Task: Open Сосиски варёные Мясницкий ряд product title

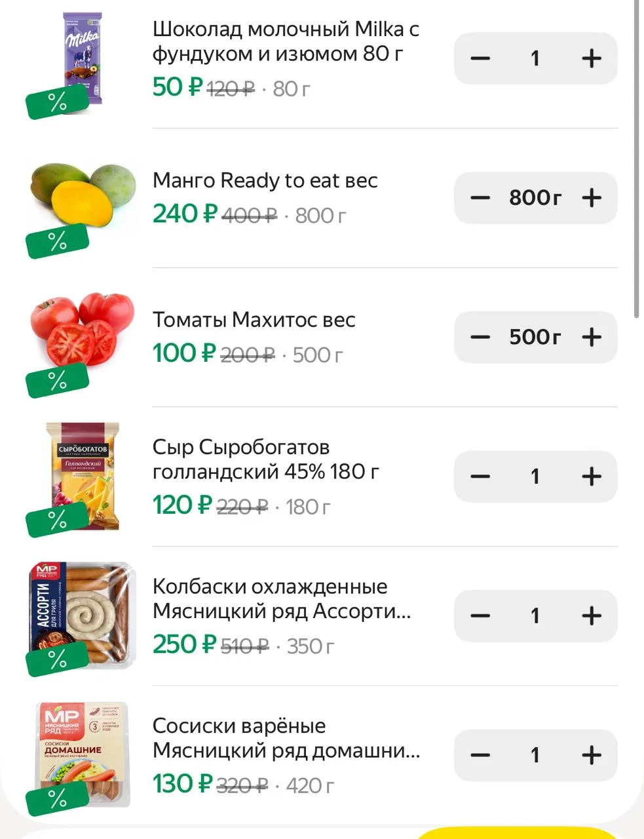Action: [286, 738]
